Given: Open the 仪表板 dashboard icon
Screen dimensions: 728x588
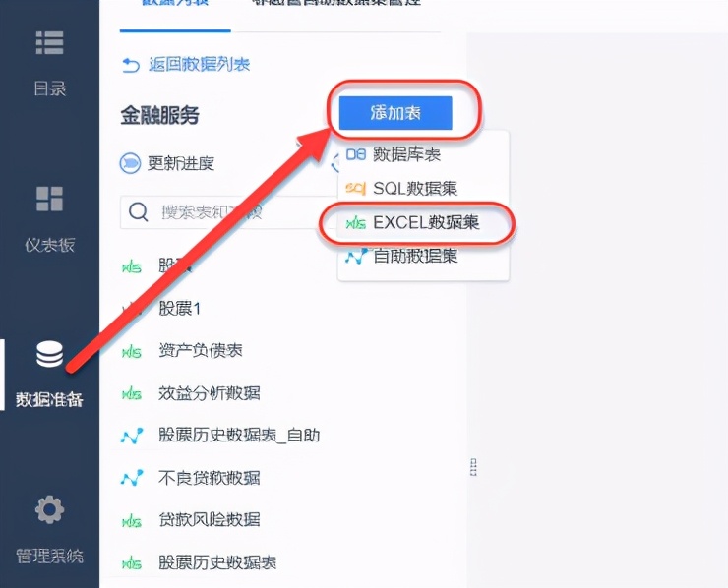Looking at the screenshot, I should (49, 199).
